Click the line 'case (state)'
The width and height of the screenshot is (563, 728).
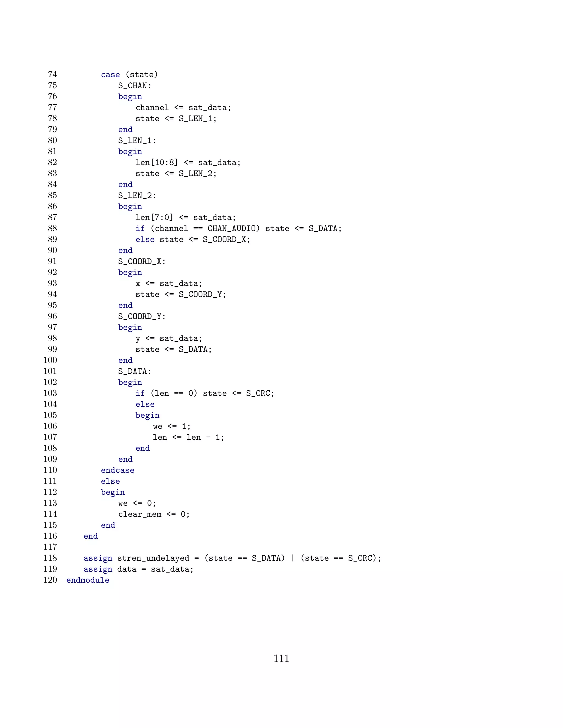(129, 75)
